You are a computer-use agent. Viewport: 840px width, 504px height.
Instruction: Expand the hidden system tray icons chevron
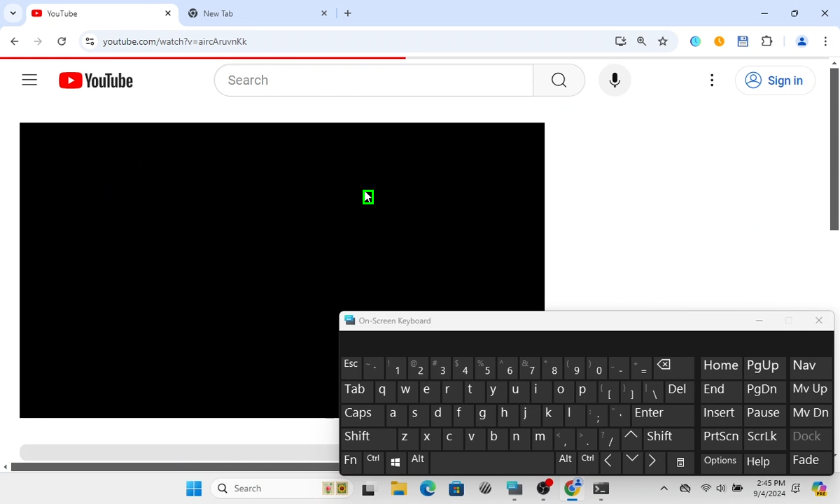click(x=664, y=488)
